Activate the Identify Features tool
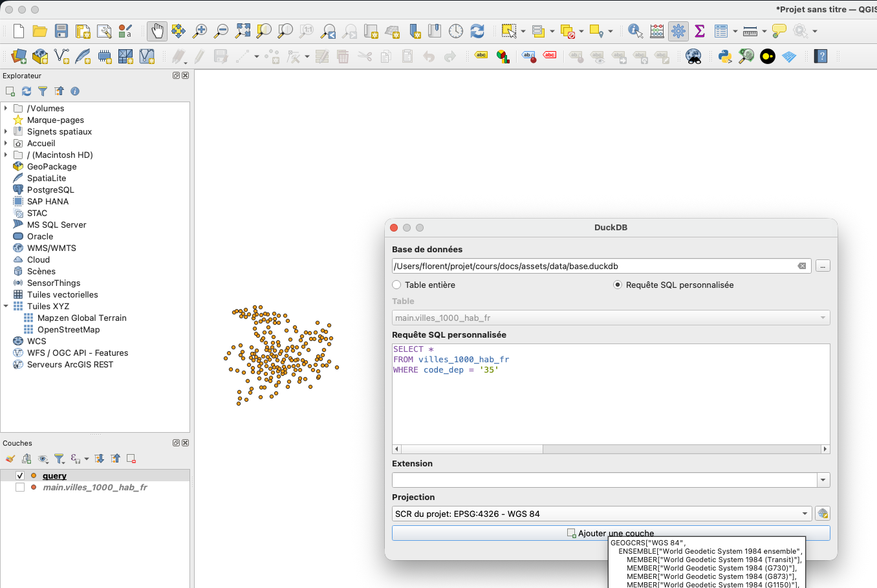The width and height of the screenshot is (877, 588). point(636,31)
